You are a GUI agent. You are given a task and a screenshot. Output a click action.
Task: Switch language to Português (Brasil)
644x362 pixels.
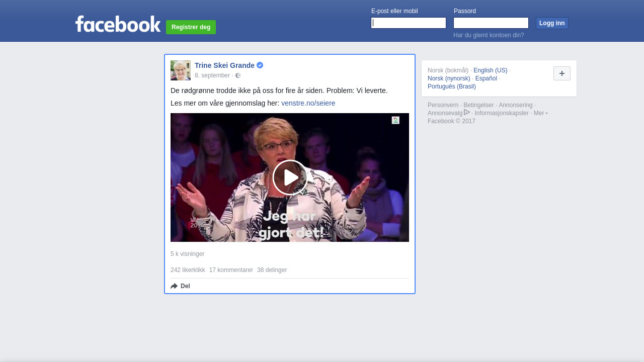point(452,86)
